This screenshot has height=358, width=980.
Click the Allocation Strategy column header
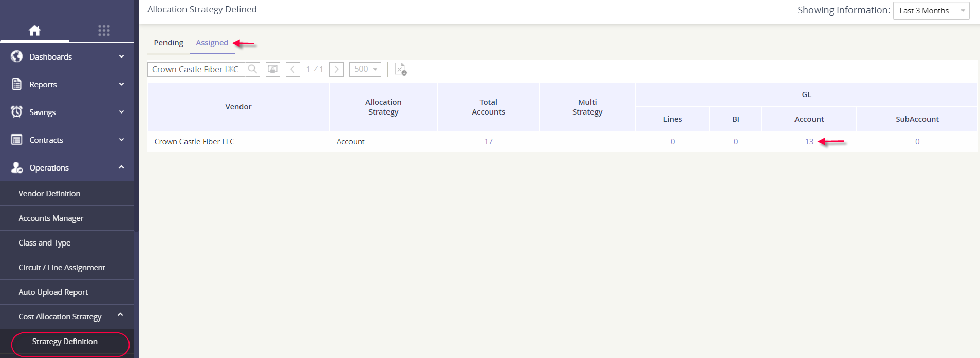(x=383, y=107)
